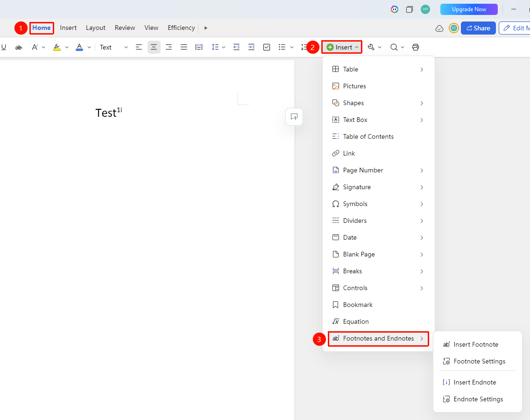The image size is (530, 420).
Task: Expand the highlight color dropdown arrow
Action: click(67, 47)
